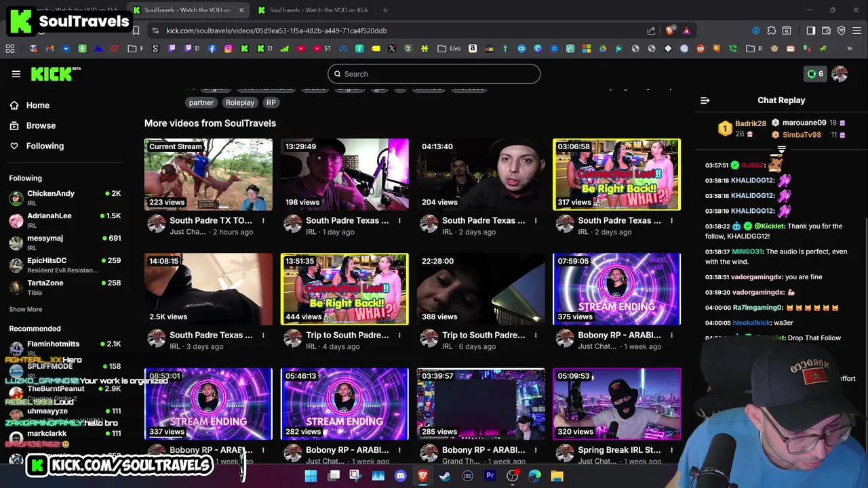Open 07:59:05 Stream Ending video thumbnail

tap(616, 289)
